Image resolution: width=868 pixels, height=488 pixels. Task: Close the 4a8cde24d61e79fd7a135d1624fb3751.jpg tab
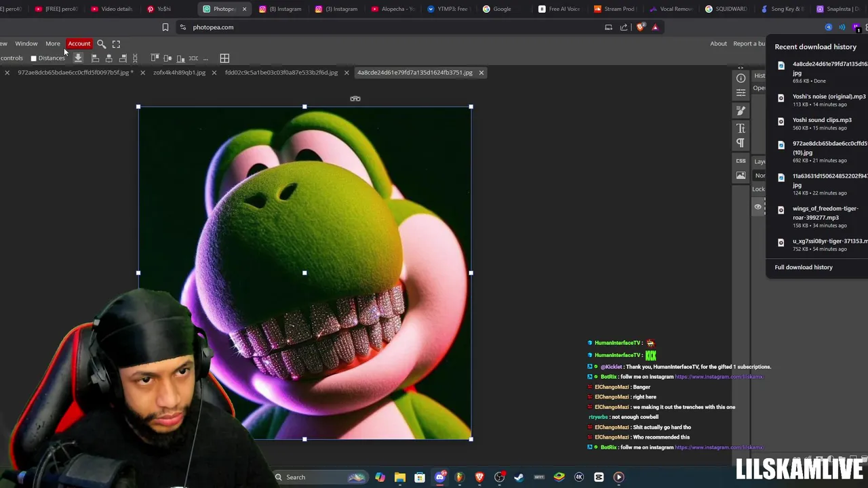click(x=481, y=73)
